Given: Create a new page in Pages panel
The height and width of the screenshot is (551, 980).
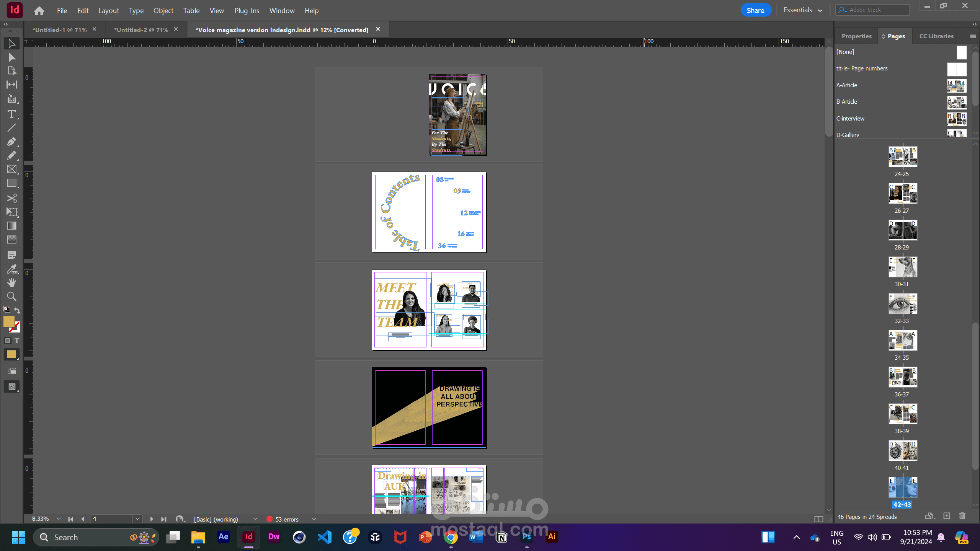Looking at the screenshot, I should [947, 516].
